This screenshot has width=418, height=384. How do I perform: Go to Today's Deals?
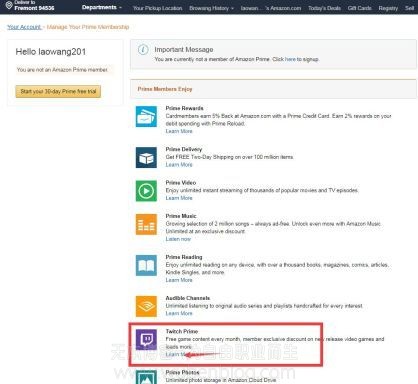click(x=324, y=8)
